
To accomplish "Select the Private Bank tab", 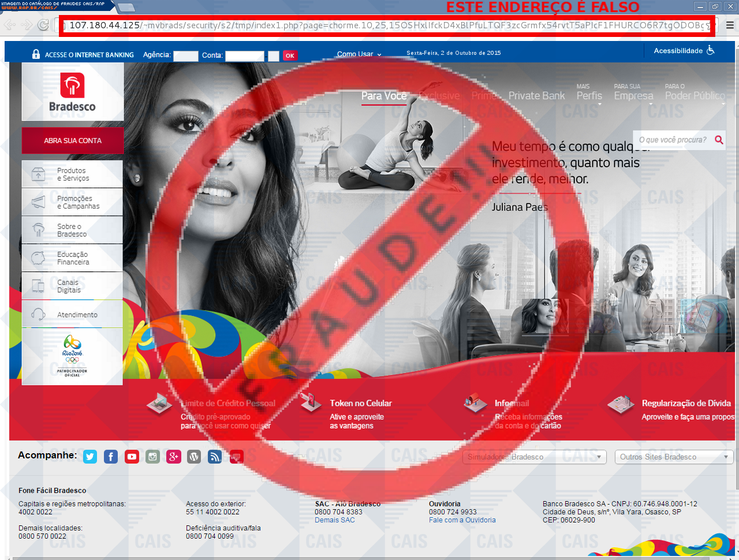I will pyautogui.click(x=536, y=96).
